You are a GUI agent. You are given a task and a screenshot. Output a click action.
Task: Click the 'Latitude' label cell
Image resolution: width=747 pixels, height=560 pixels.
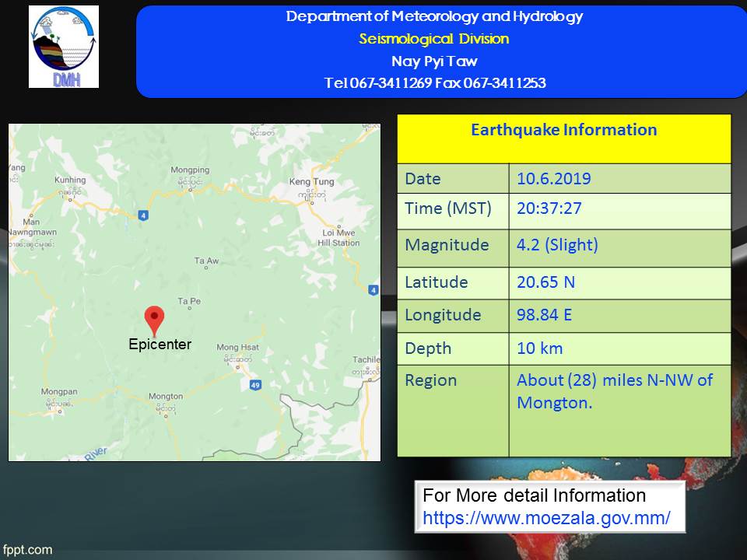click(x=453, y=283)
